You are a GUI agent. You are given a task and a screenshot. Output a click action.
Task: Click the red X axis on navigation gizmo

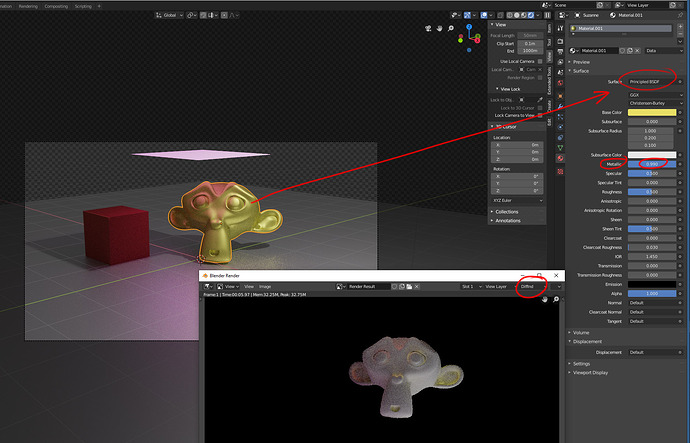click(x=477, y=40)
